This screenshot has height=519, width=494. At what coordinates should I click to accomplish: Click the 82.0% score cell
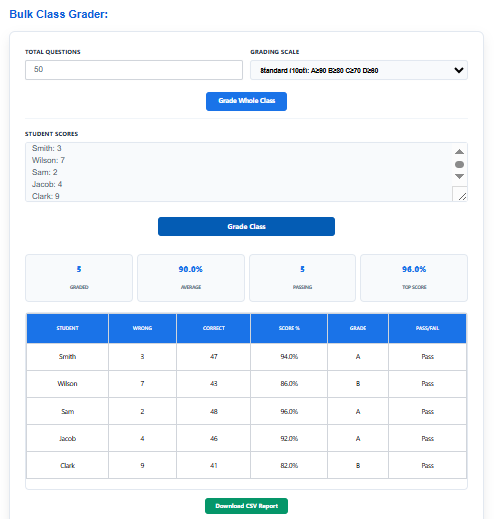(289, 465)
